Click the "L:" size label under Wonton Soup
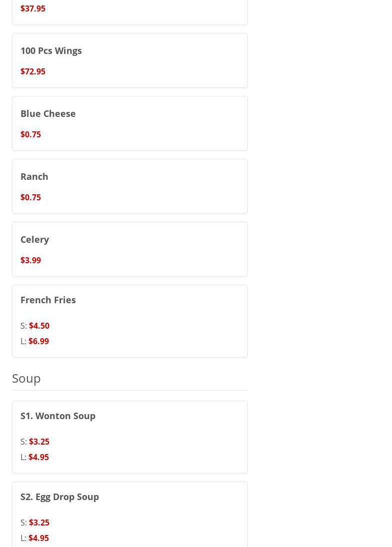392x547 pixels. 23,457
